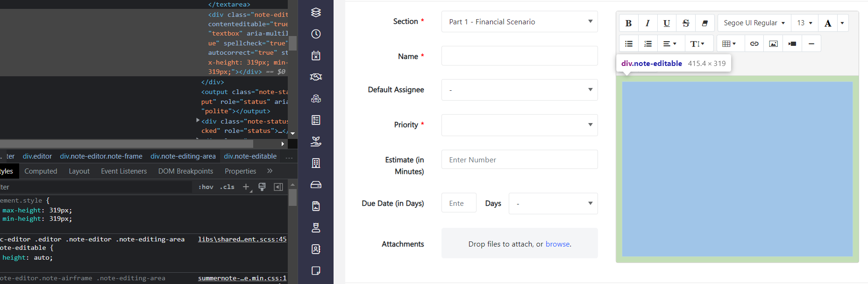Viewport: 868px width, 284px height.
Task: Toggle bold formatting
Action: pos(628,22)
